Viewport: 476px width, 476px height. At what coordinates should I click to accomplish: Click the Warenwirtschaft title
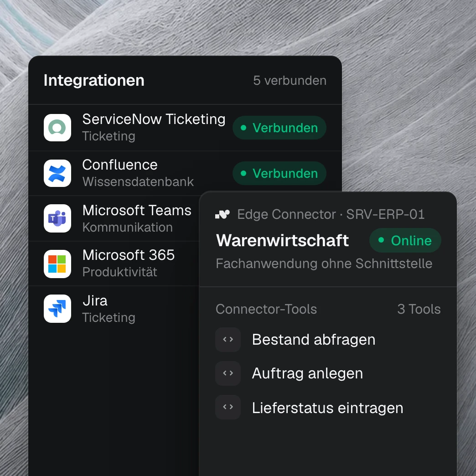point(282,240)
